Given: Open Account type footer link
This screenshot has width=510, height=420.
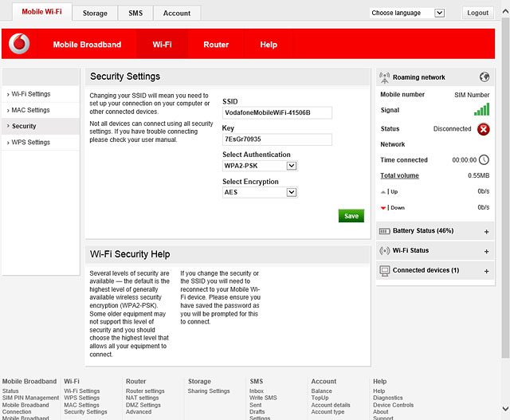Looking at the screenshot, I should pos(328,412).
